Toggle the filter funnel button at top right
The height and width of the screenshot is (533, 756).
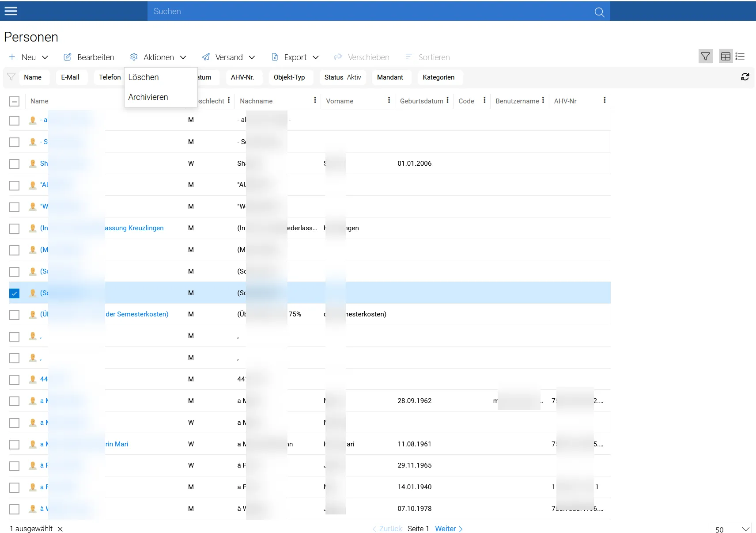[705, 57]
